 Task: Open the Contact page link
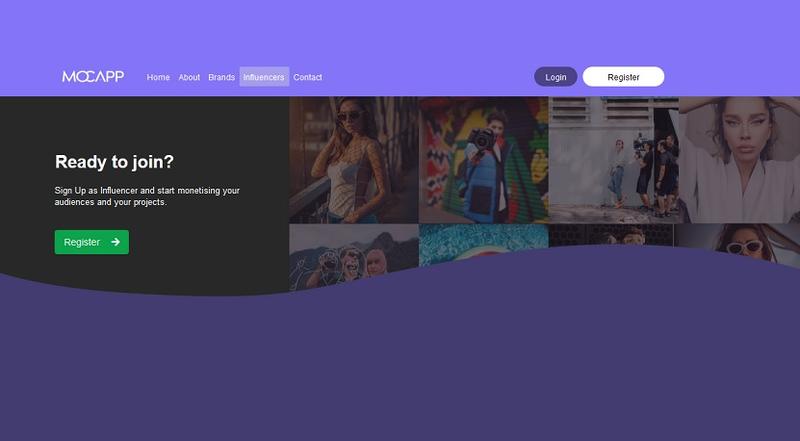[308, 77]
